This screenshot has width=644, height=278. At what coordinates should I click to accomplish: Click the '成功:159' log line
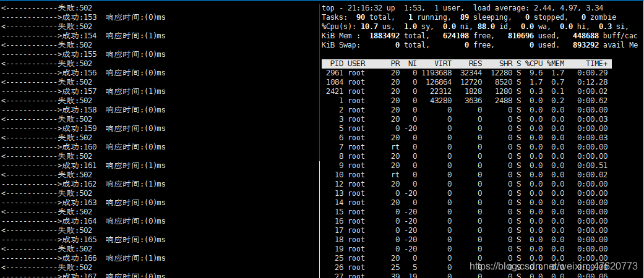(x=84, y=128)
